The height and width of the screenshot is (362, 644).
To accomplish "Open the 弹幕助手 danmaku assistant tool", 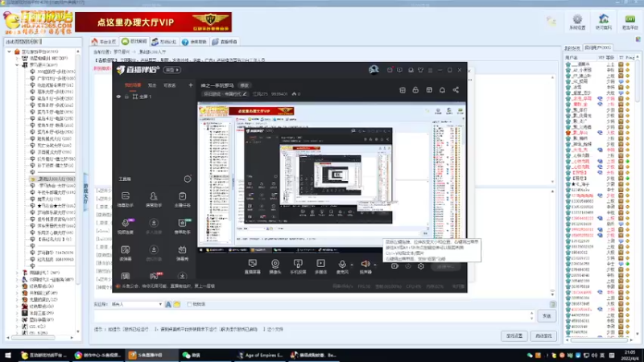I will click(126, 199).
